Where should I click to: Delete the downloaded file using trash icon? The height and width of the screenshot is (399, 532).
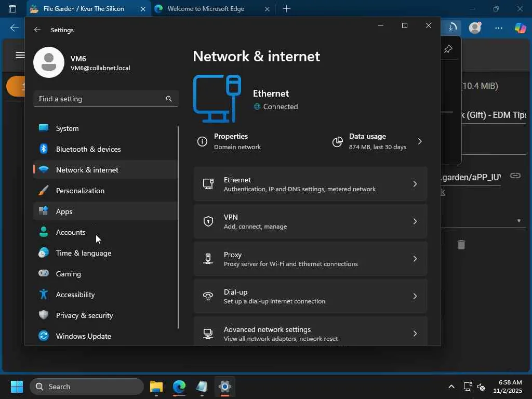pos(461,245)
